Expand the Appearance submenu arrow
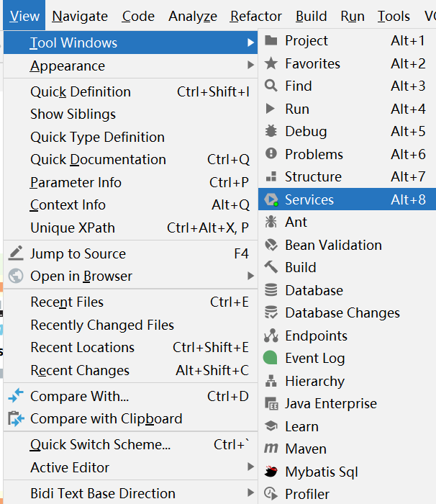Viewport: 436px width, 504px height. tap(250, 66)
